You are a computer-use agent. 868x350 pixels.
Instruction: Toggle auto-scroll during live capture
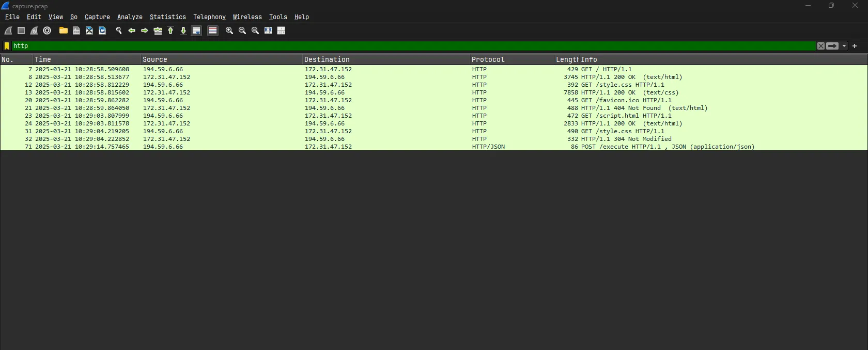point(196,31)
